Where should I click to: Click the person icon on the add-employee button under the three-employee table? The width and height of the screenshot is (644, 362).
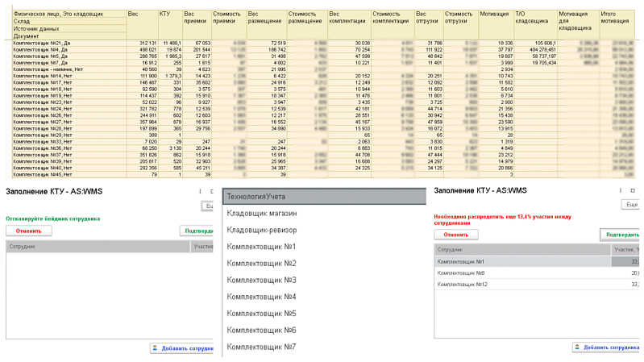tap(577, 347)
